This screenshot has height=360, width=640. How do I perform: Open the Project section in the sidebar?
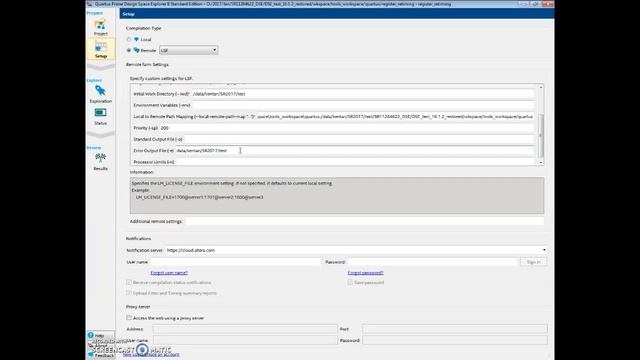coord(100,27)
